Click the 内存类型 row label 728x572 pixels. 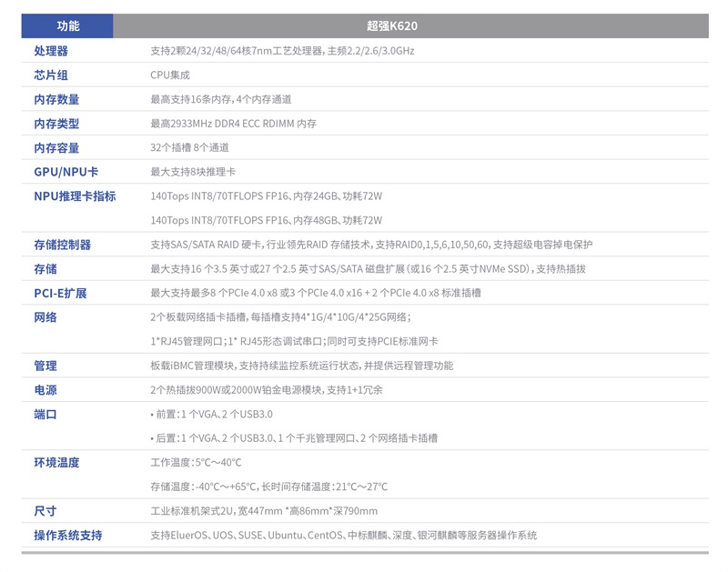tap(56, 124)
